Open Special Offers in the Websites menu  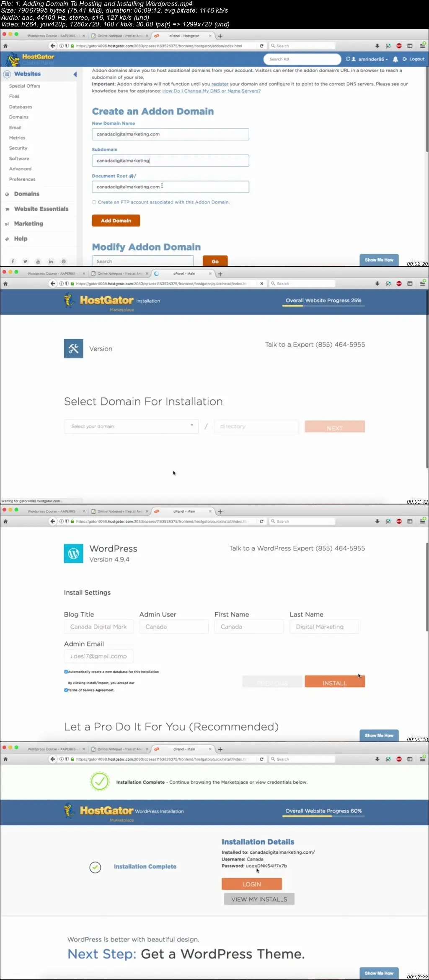coord(25,86)
